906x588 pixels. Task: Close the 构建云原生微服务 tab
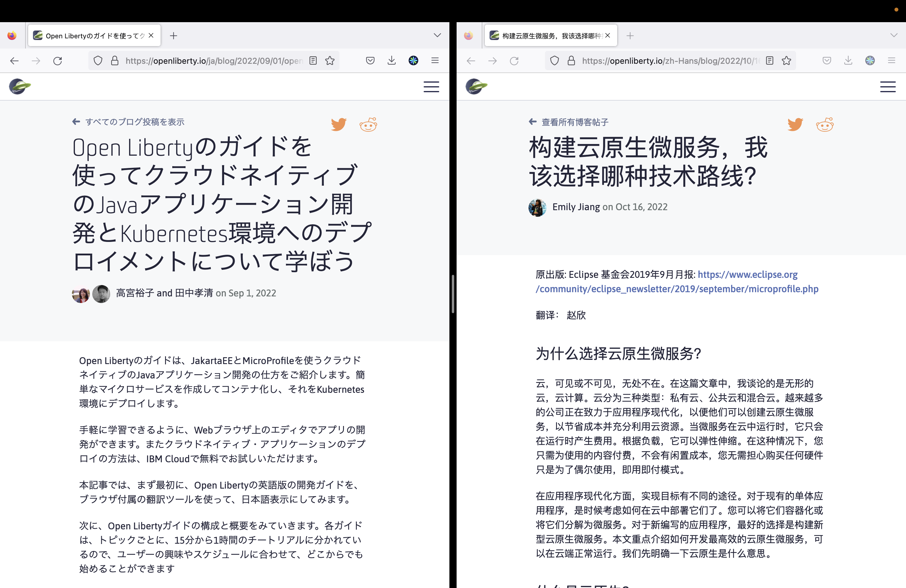pyautogui.click(x=608, y=35)
